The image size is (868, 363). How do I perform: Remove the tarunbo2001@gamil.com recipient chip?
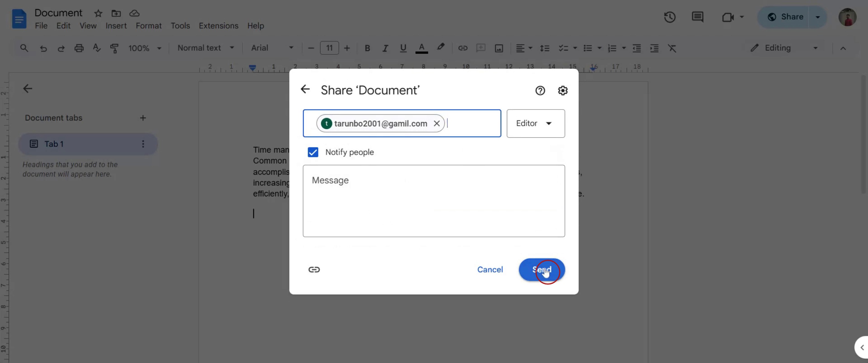point(436,124)
